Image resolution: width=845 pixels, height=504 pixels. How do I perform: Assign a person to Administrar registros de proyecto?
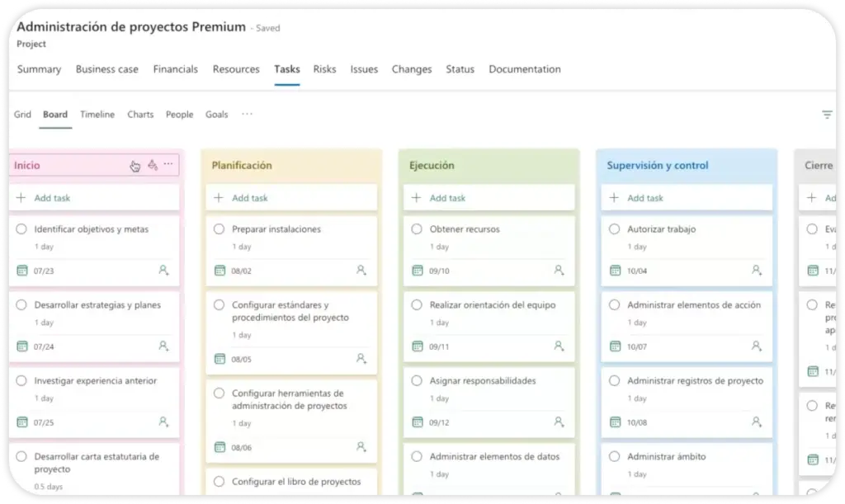758,422
